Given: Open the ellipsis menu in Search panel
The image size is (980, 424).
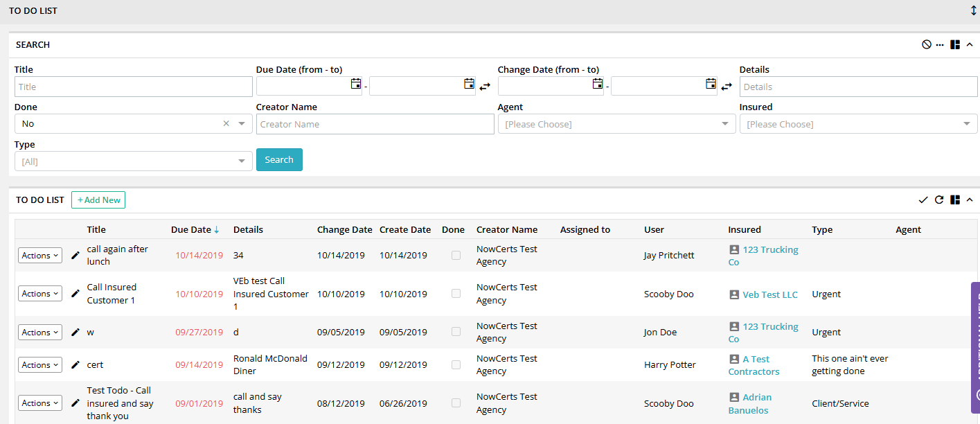Looking at the screenshot, I should (940, 44).
